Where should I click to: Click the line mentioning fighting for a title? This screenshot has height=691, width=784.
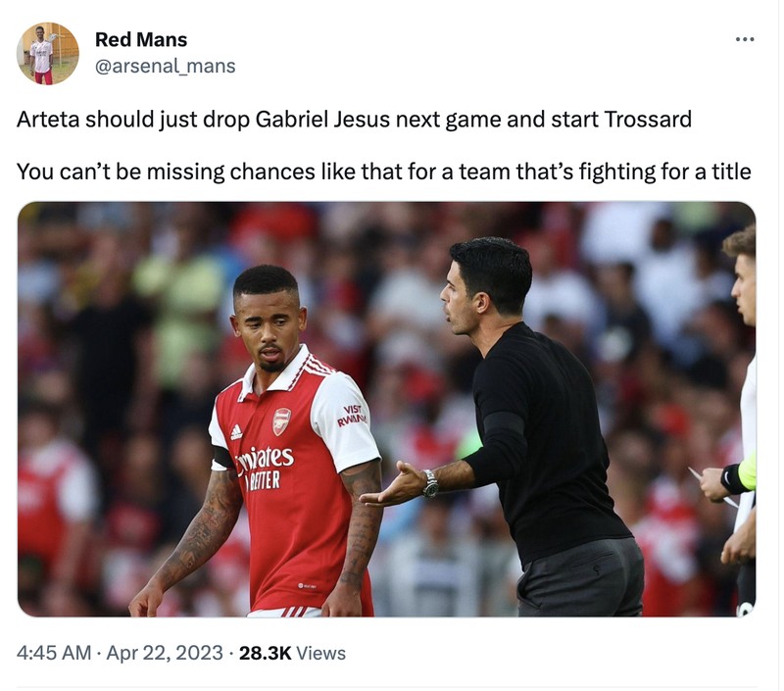382,171
